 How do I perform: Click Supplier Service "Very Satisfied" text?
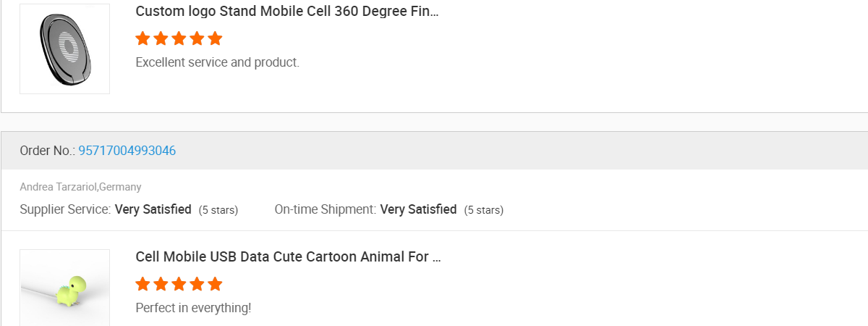click(x=153, y=209)
